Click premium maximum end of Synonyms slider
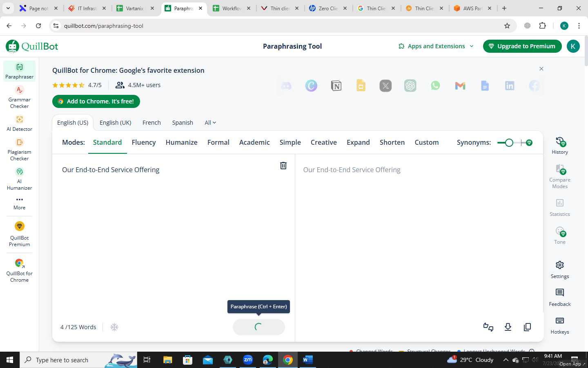The height and width of the screenshot is (368, 588). click(x=529, y=143)
